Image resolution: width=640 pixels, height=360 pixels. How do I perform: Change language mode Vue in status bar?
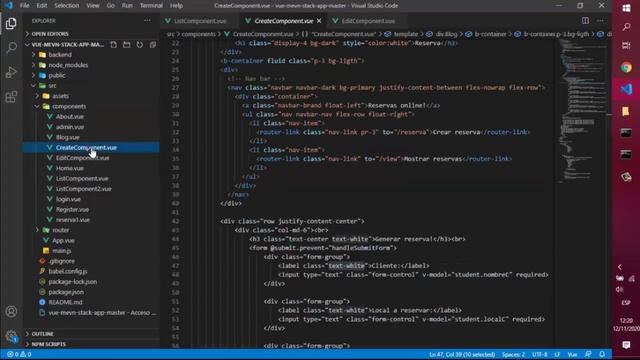(x=572, y=354)
